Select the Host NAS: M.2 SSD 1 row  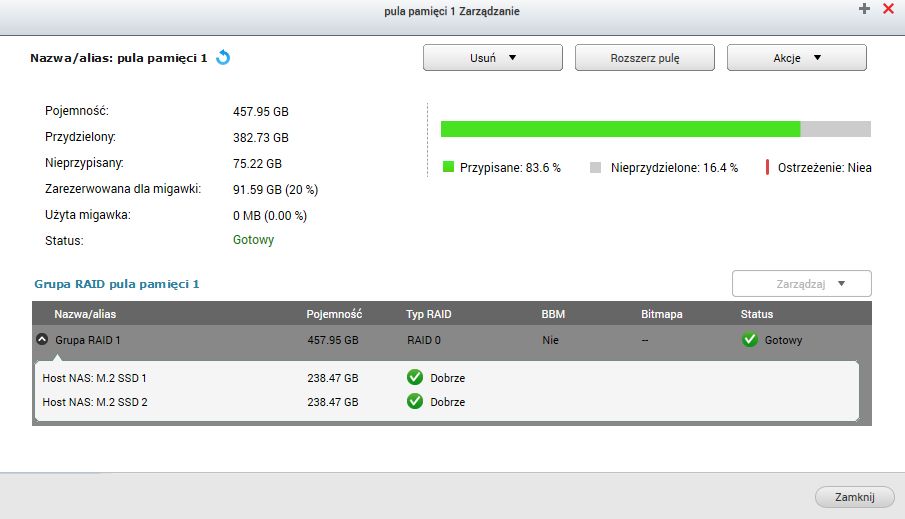point(447,378)
